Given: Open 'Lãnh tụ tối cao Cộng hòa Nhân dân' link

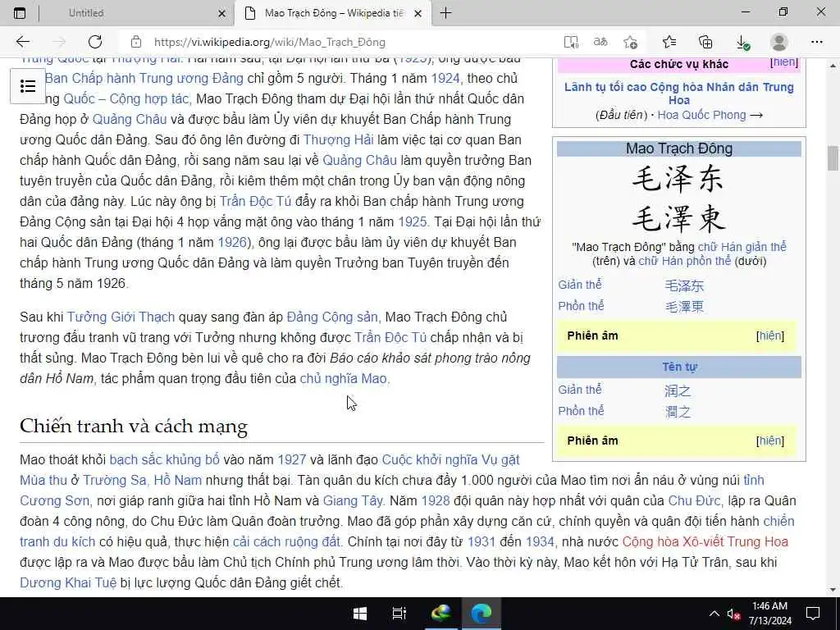Looking at the screenshot, I should tap(678, 94).
